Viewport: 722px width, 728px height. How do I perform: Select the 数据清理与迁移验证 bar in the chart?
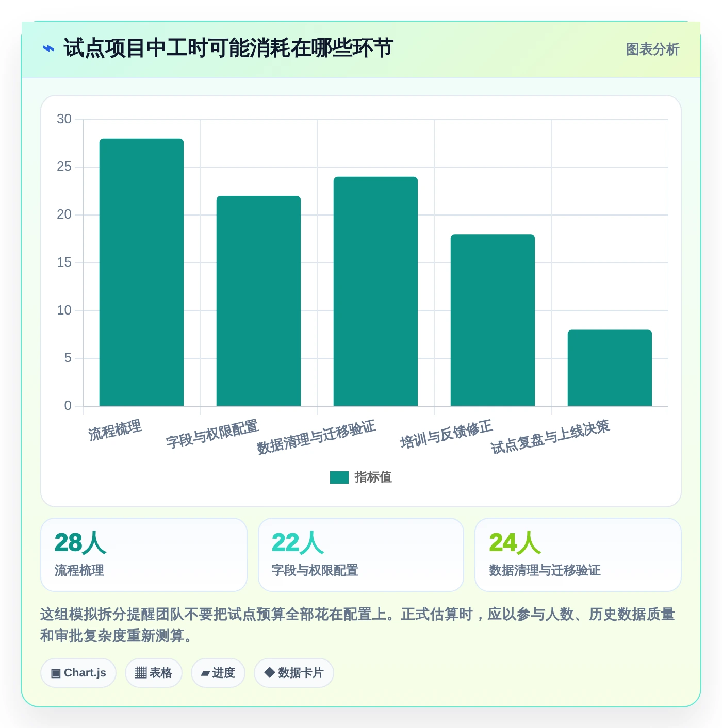pyautogui.click(x=375, y=291)
